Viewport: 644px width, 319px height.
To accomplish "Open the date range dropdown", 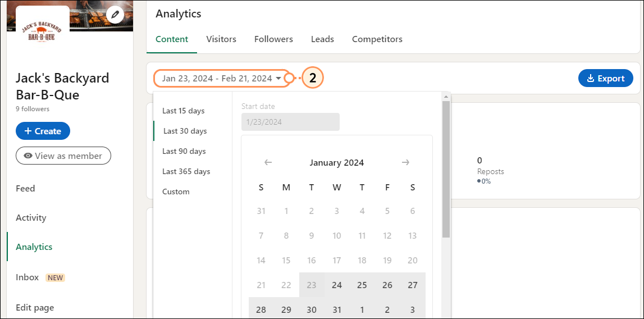I will coord(222,78).
